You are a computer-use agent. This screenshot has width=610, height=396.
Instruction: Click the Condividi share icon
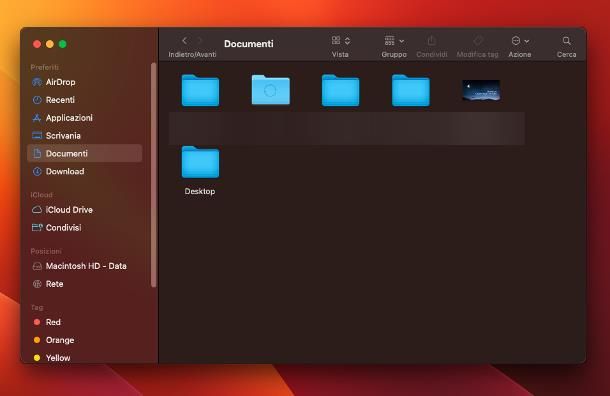(431, 40)
